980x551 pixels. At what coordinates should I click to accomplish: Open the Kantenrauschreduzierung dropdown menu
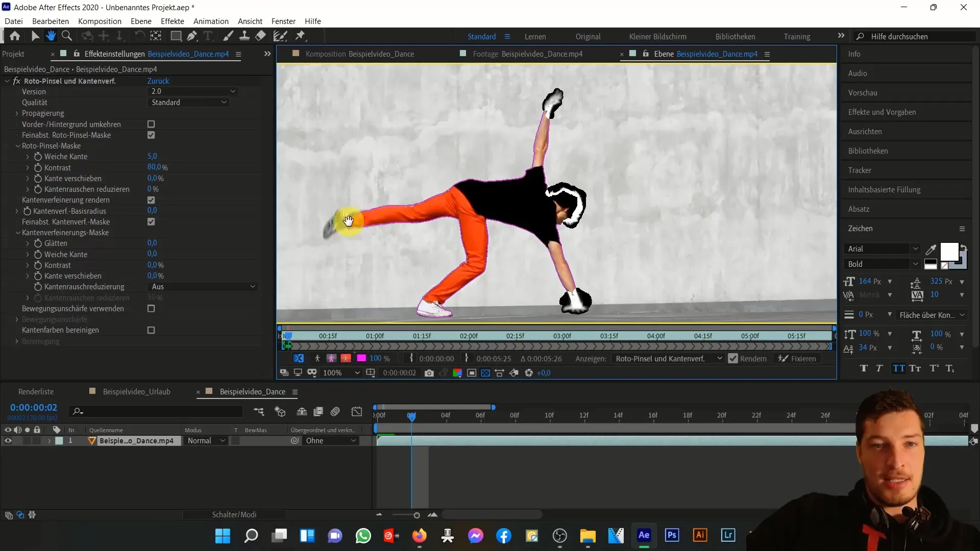click(203, 287)
